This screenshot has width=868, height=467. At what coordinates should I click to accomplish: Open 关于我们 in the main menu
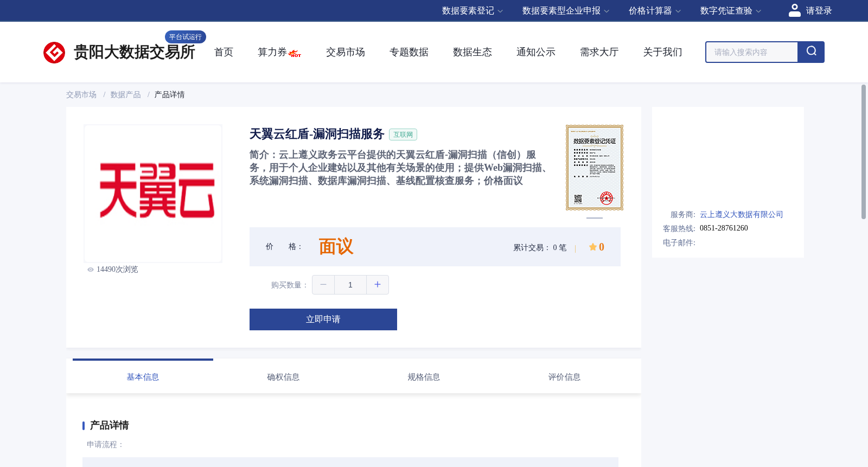[x=663, y=52]
